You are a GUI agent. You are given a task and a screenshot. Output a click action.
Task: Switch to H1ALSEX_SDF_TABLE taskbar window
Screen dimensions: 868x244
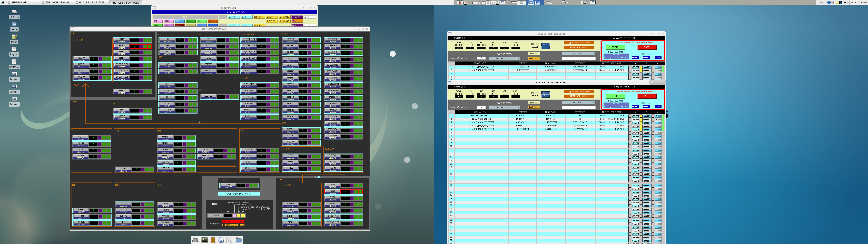coord(126,2)
